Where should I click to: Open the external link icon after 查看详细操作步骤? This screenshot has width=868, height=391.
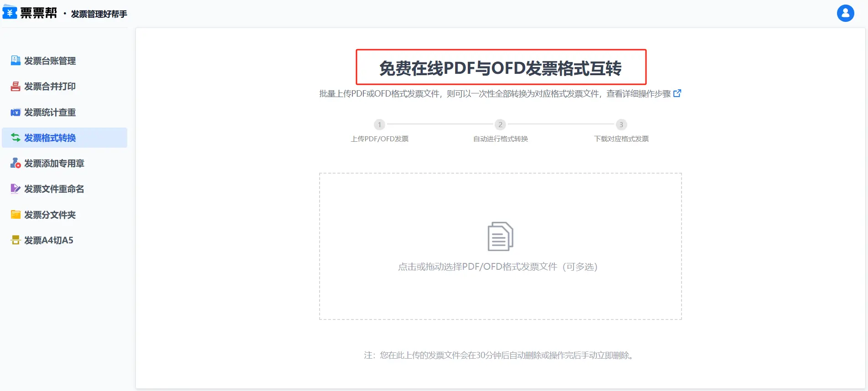[677, 93]
